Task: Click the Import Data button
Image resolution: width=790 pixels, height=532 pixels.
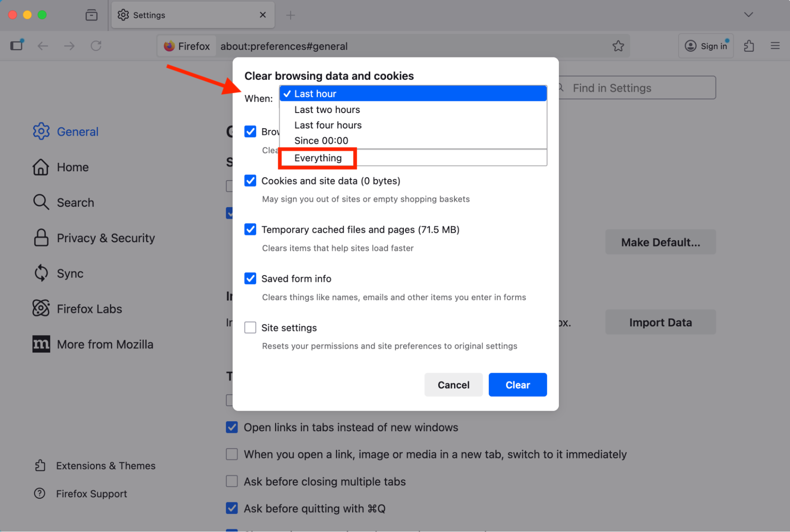Action: (x=660, y=322)
